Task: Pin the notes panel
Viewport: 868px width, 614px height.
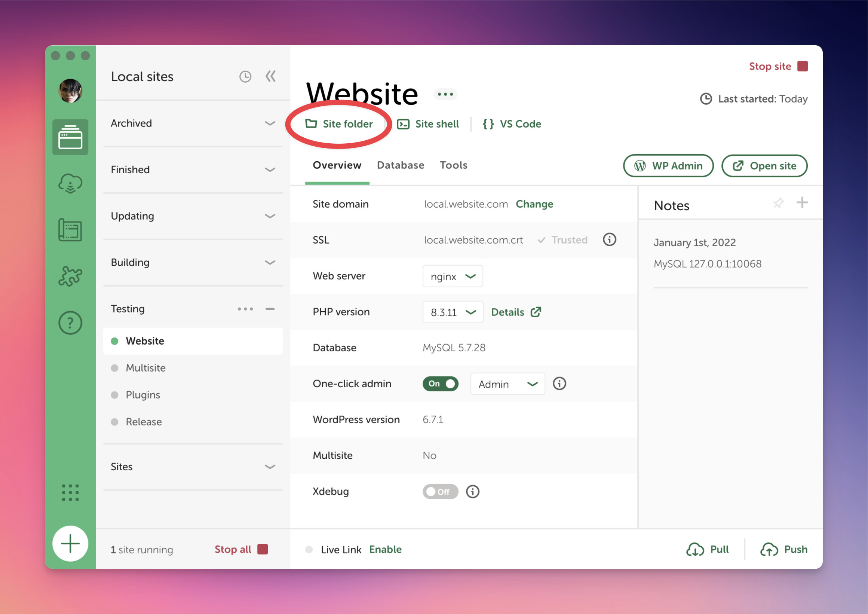Action: 778,203
